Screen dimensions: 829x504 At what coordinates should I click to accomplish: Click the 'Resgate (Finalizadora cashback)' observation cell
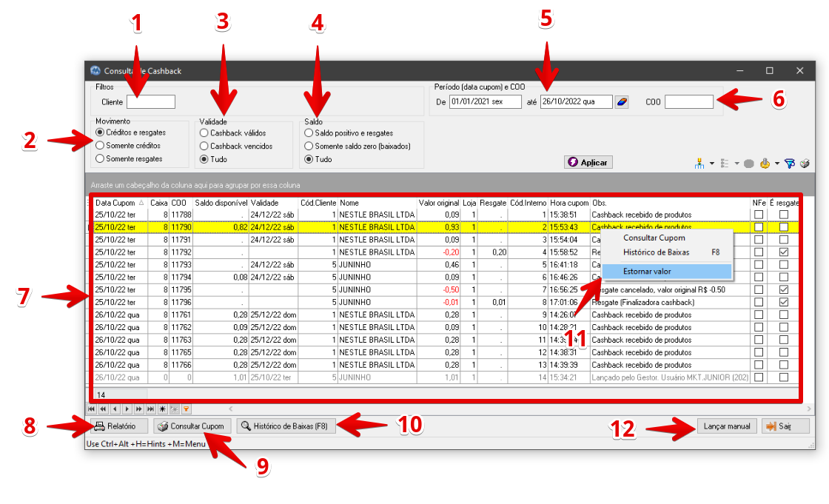pos(669,303)
